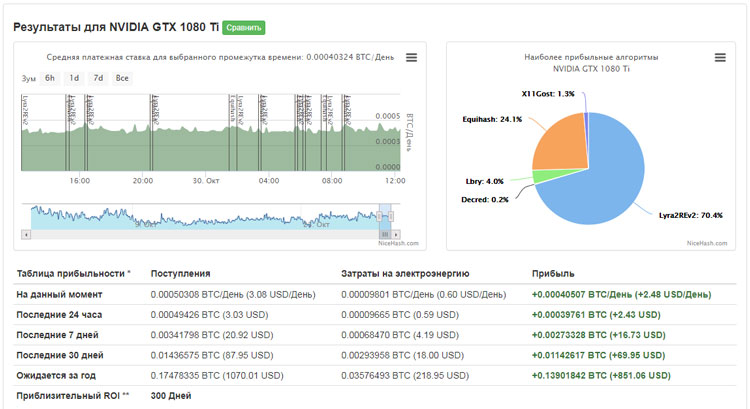Click the Ожидается за год row label

[x=56, y=376]
